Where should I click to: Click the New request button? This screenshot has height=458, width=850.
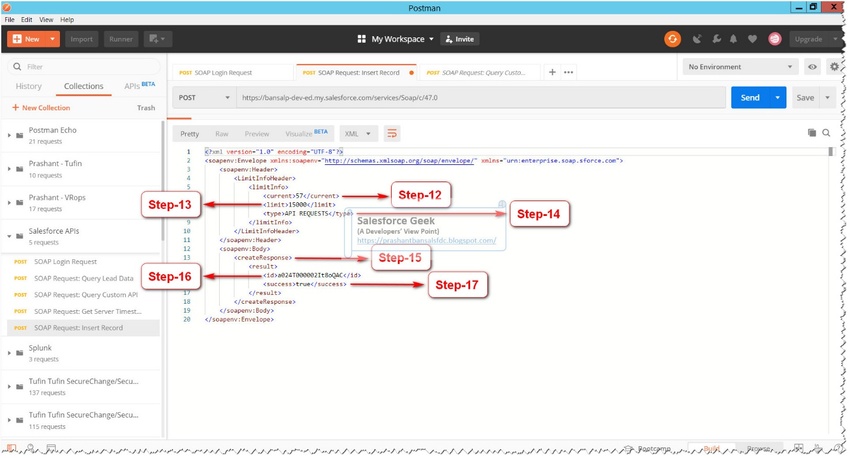click(27, 39)
